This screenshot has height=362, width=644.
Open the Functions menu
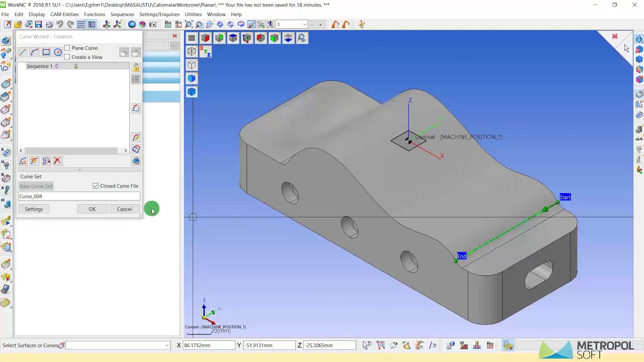95,14
